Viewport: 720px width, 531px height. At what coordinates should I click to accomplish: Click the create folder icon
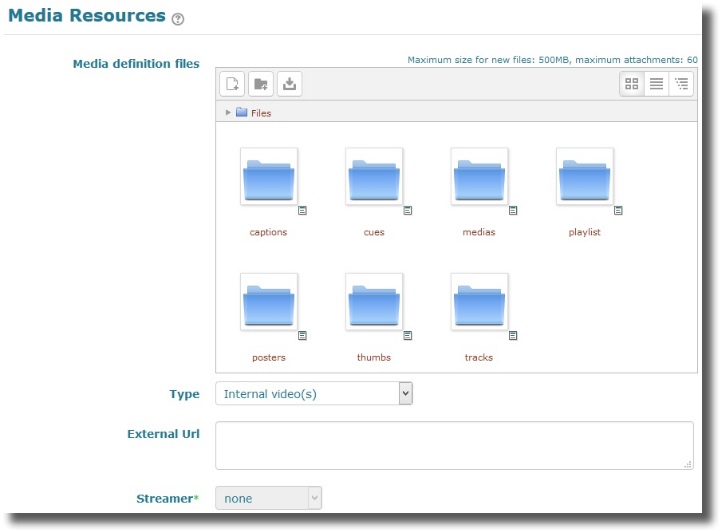(x=261, y=84)
